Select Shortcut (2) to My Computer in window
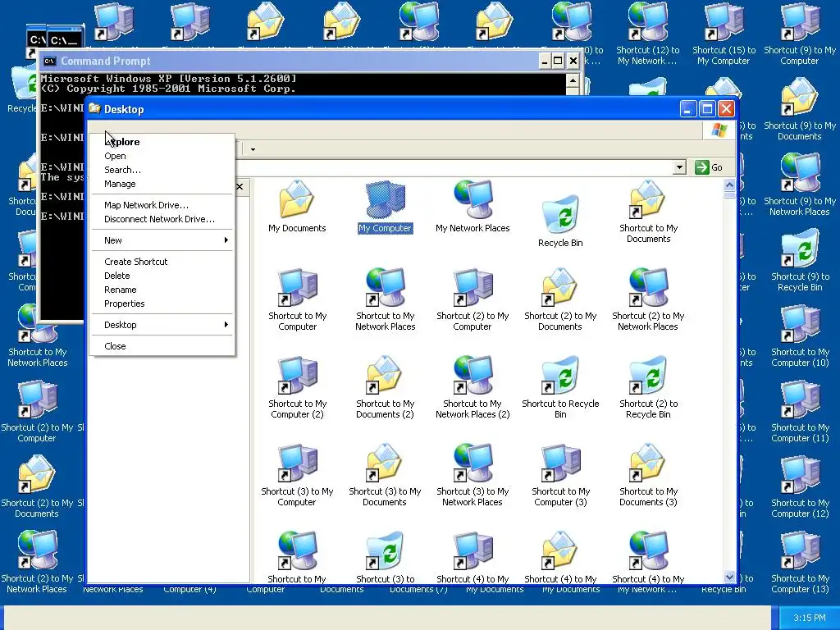The image size is (840, 630). tap(472, 299)
